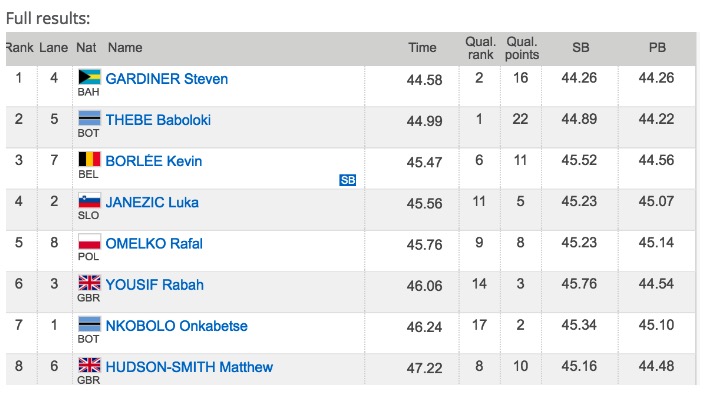Click the PB column header

coord(657,48)
